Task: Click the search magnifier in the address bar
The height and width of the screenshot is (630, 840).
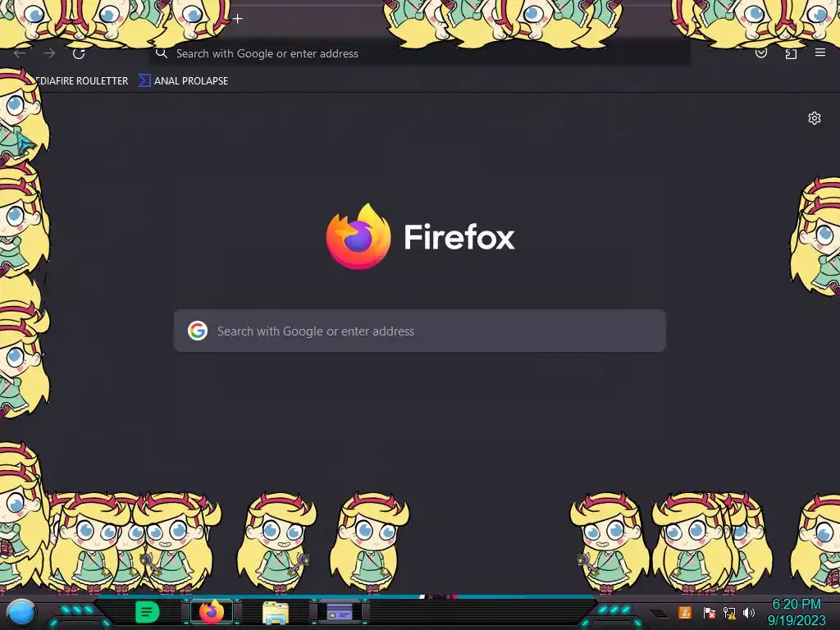Action: tap(162, 53)
